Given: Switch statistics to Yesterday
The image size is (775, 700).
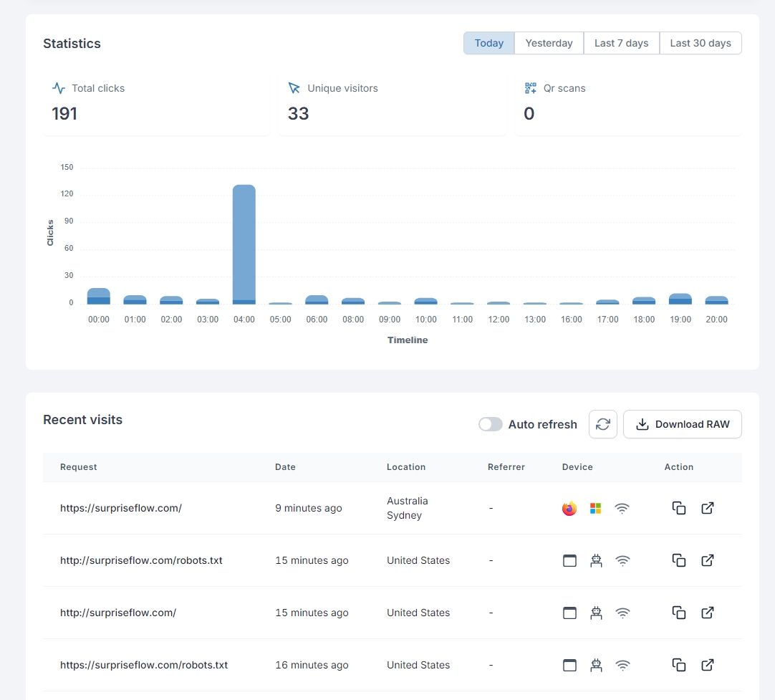Looking at the screenshot, I should [x=549, y=43].
